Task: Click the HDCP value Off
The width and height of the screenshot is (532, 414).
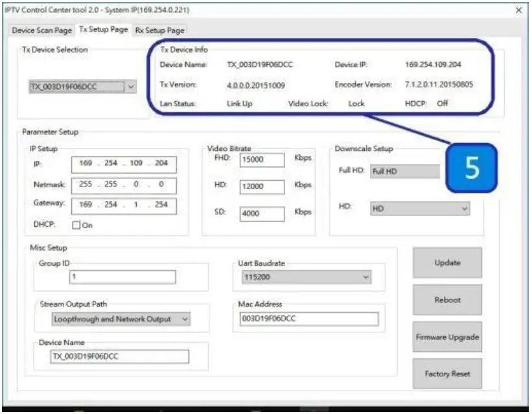Action: coord(443,103)
